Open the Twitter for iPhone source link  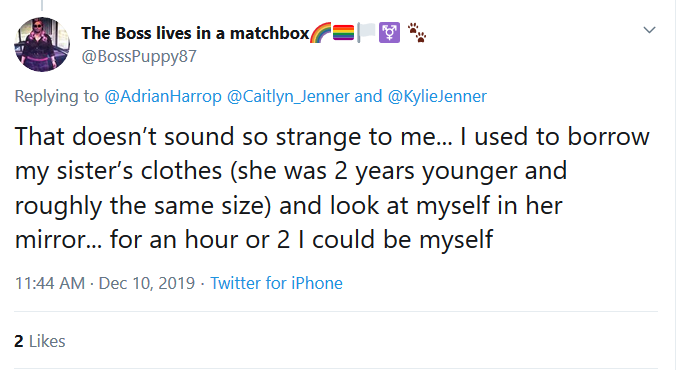coord(276,283)
